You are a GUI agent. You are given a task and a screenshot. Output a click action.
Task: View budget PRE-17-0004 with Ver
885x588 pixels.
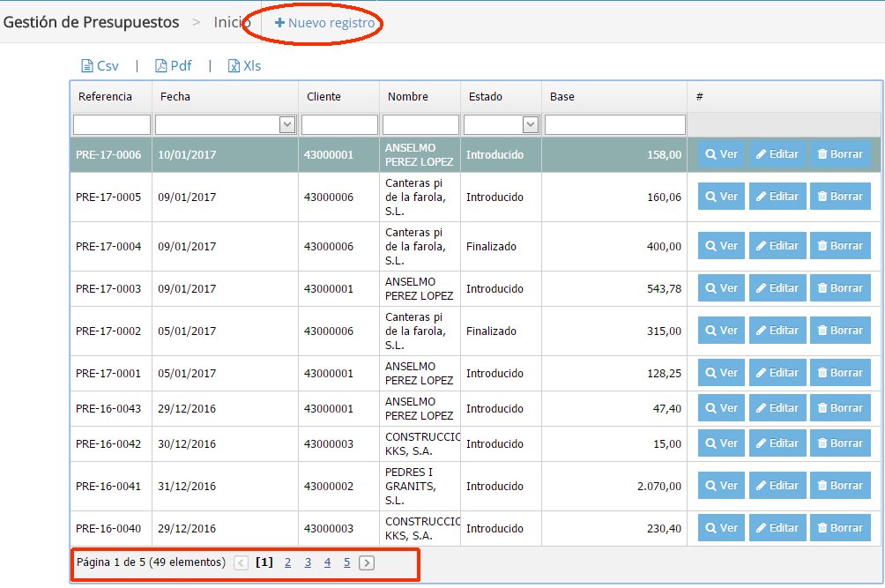(721, 245)
